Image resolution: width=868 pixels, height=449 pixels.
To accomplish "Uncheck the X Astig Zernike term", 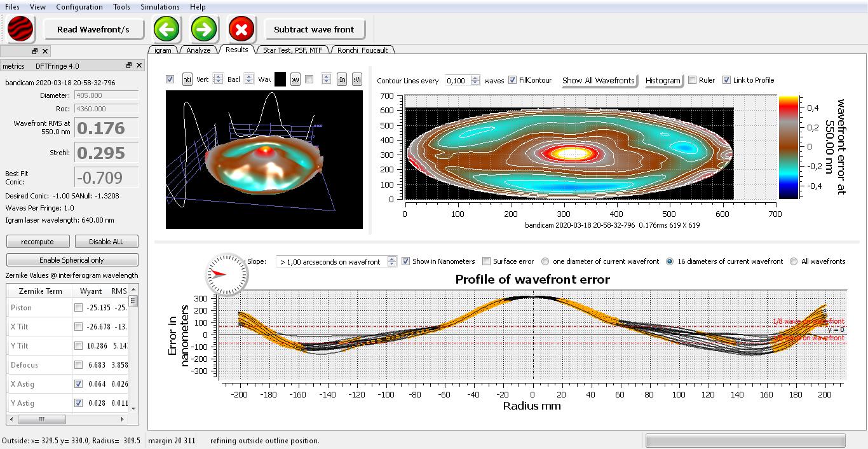I will point(78,384).
